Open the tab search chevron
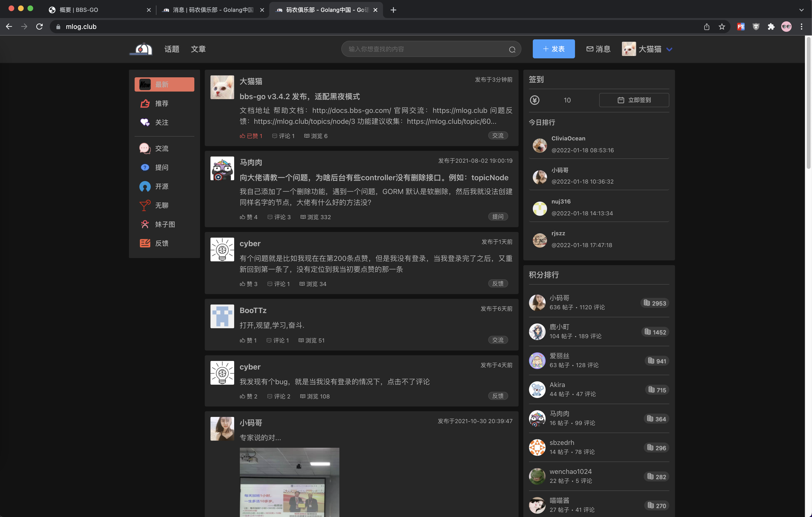This screenshot has height=517, width=812. (801, 10)
